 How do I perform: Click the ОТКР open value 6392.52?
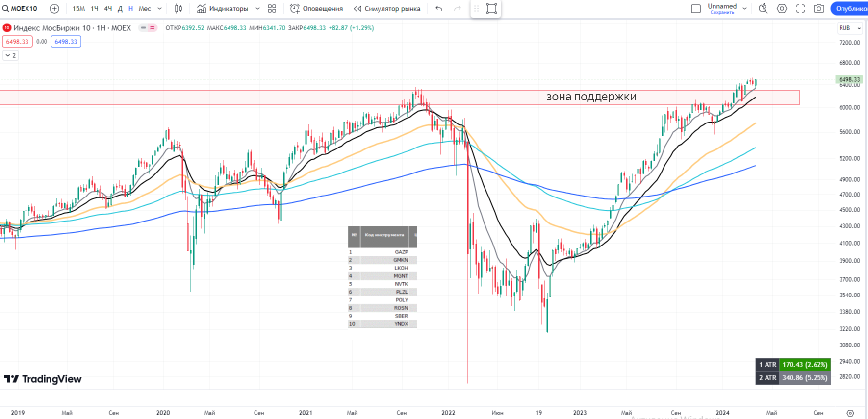coord(193,28)
